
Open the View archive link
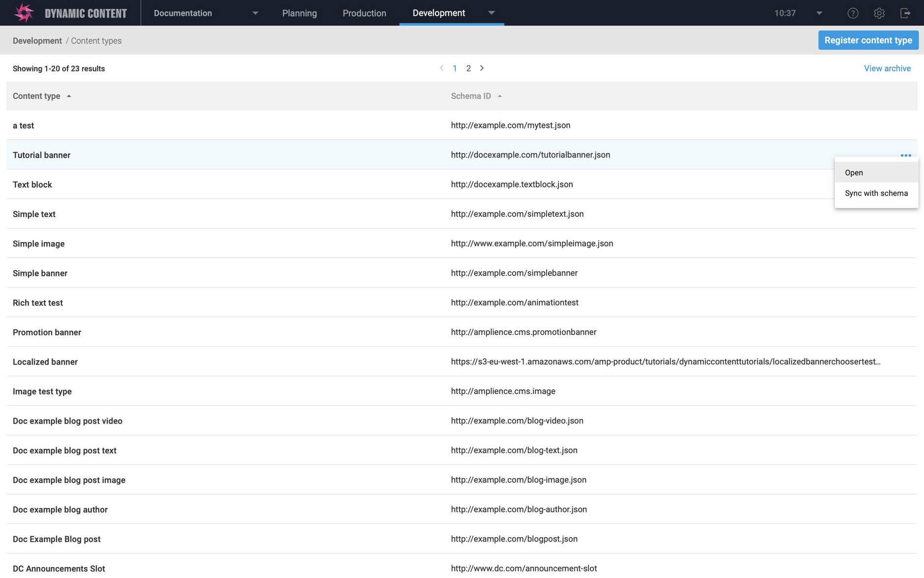887,68
